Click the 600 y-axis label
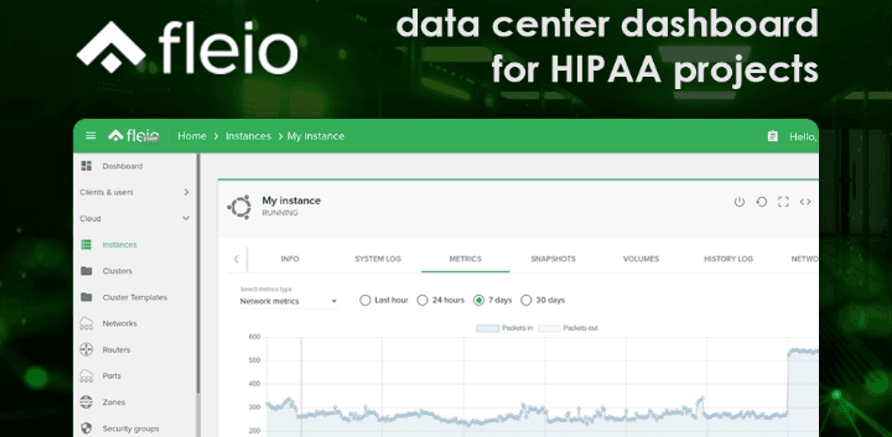The width and height of the screenshot is (892, 437). point(254,337)
